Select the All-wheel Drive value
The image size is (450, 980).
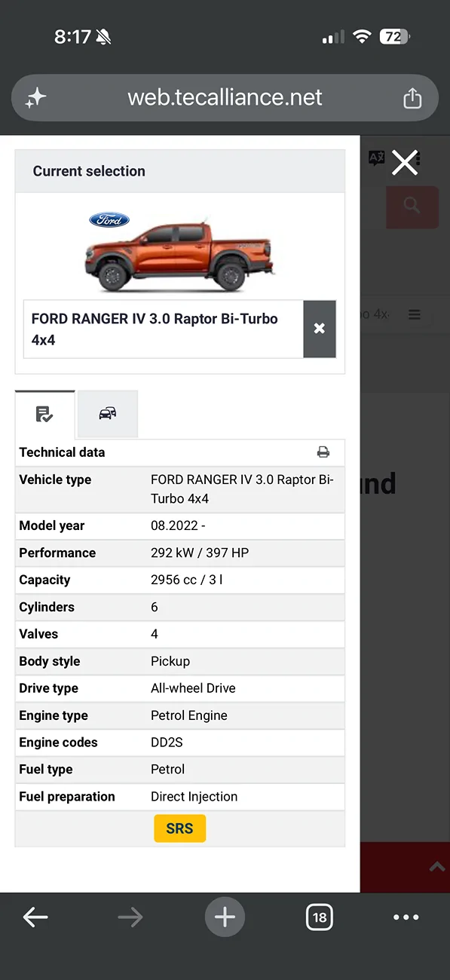193,688
